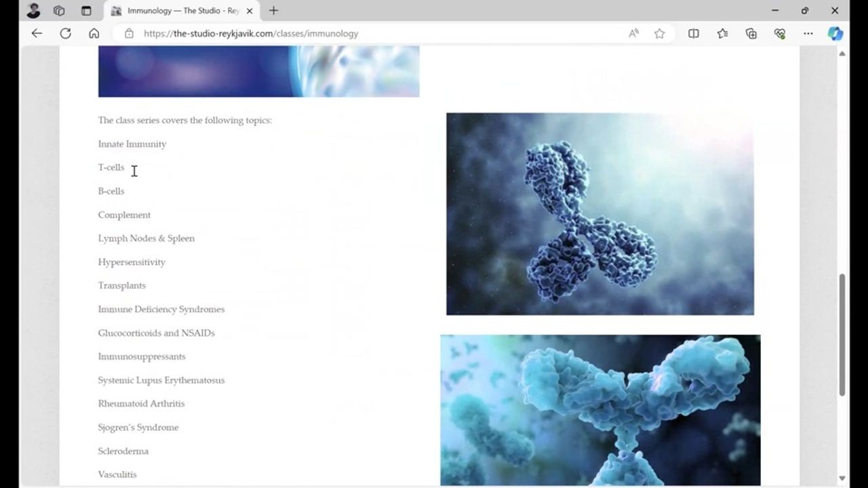Open the Collections panel
Viewport: 868px width, 488px height.
pos(751,33)
